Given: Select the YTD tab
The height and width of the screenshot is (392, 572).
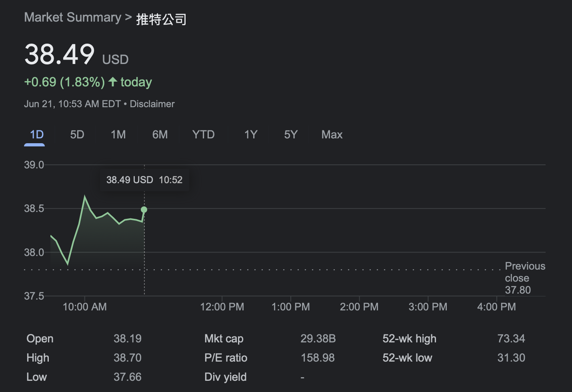Looking at the screenshot, I should (203, 134).
